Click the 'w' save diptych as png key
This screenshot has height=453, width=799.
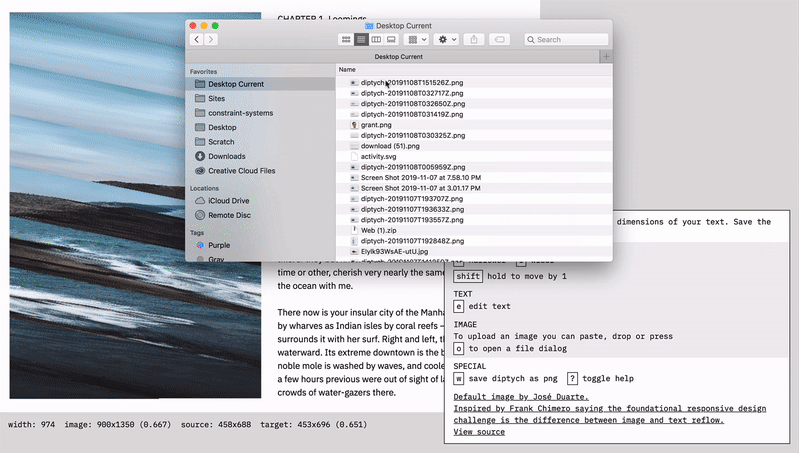click(459, 379)
